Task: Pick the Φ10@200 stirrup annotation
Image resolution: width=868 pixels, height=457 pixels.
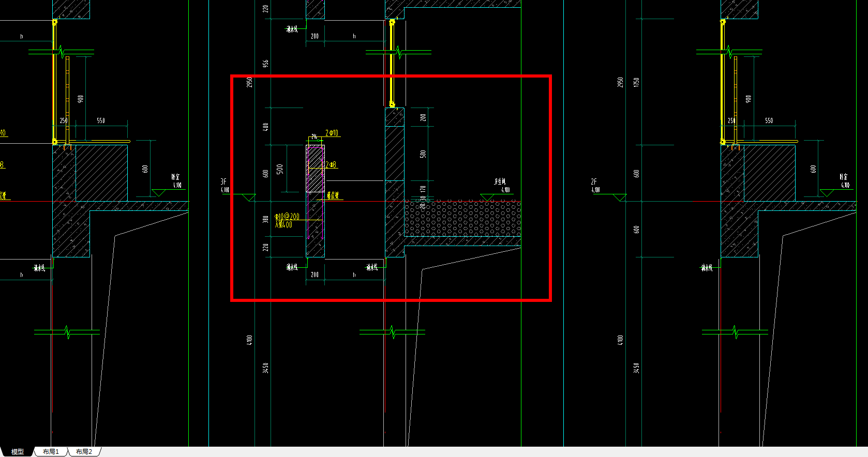Action: click(x=287, y=217)
